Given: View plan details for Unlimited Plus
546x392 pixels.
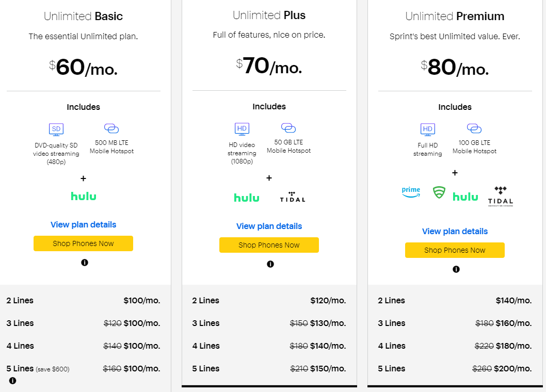Looking at the screenshot, I should coord(269,226).
